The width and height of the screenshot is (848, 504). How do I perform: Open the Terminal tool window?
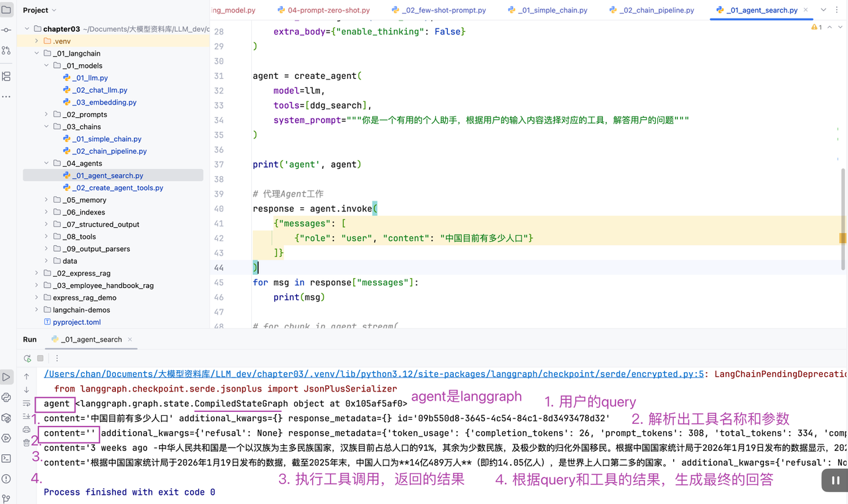(7, 458)
